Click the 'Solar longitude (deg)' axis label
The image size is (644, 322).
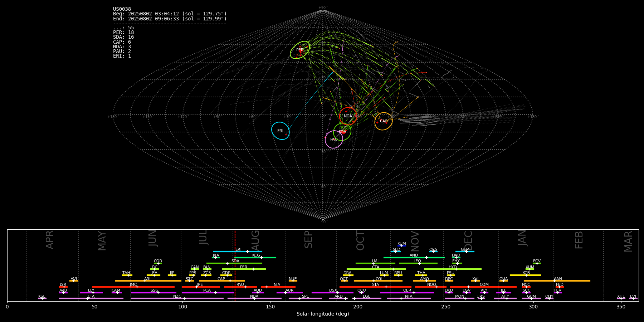323,314
